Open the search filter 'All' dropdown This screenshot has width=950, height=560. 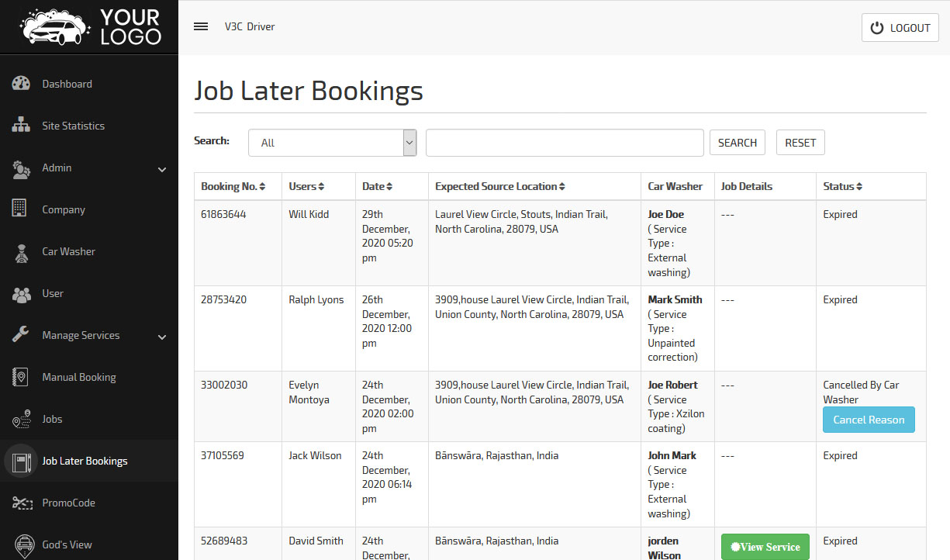[333, 143]
